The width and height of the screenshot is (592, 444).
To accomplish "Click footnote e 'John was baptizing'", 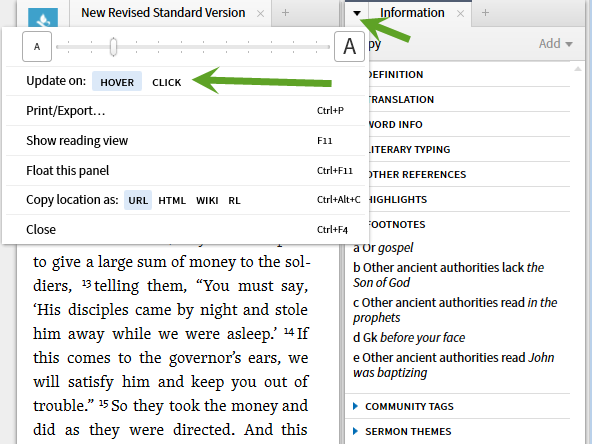I will tap(454, 365).
